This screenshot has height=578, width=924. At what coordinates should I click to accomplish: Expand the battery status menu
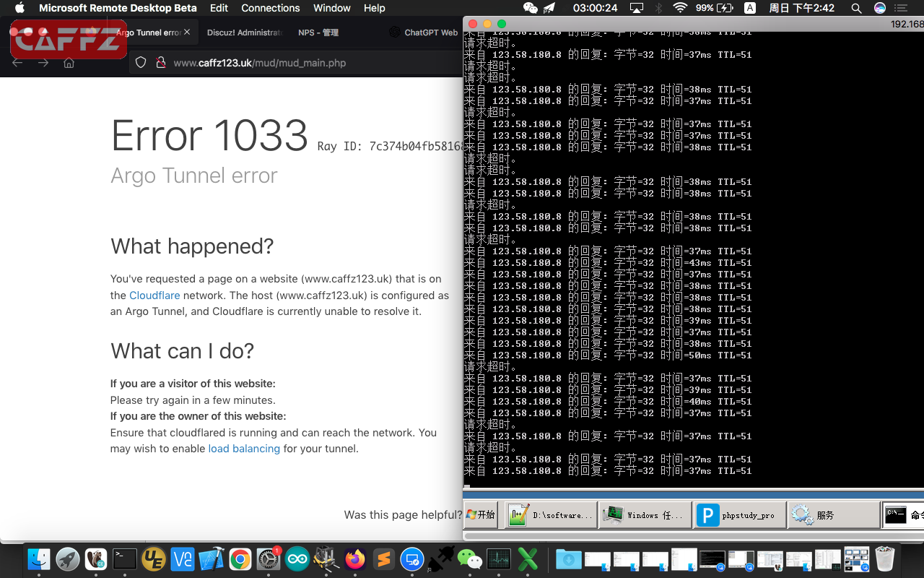715,8
